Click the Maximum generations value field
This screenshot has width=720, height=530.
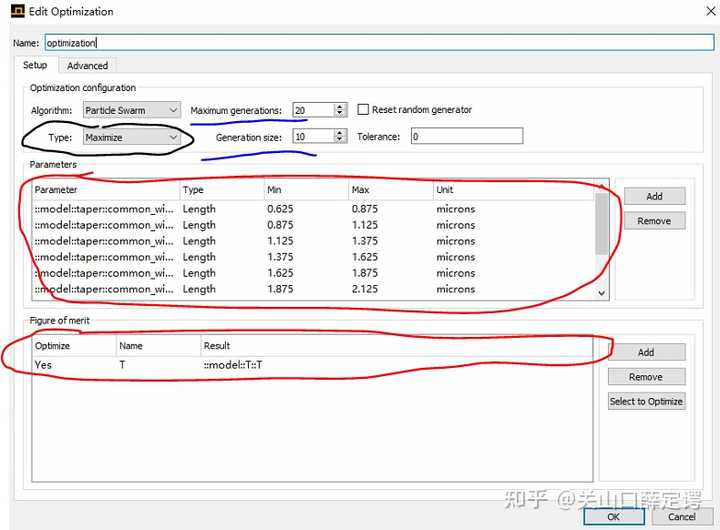[x=313, y=110]
